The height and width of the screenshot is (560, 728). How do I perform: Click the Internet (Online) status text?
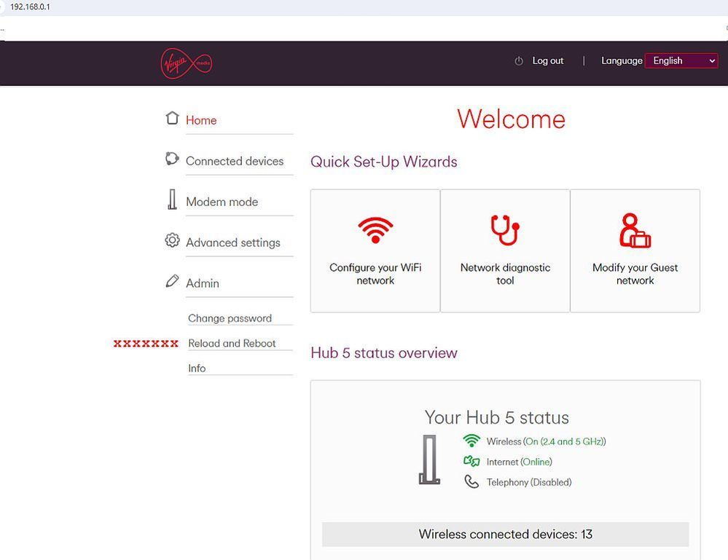(519, 462)
